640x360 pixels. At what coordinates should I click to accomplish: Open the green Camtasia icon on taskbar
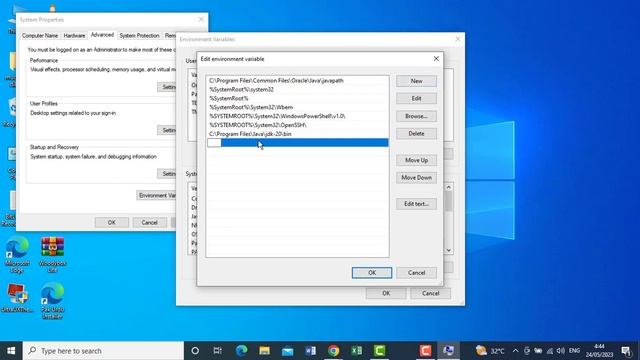point(380,351)
